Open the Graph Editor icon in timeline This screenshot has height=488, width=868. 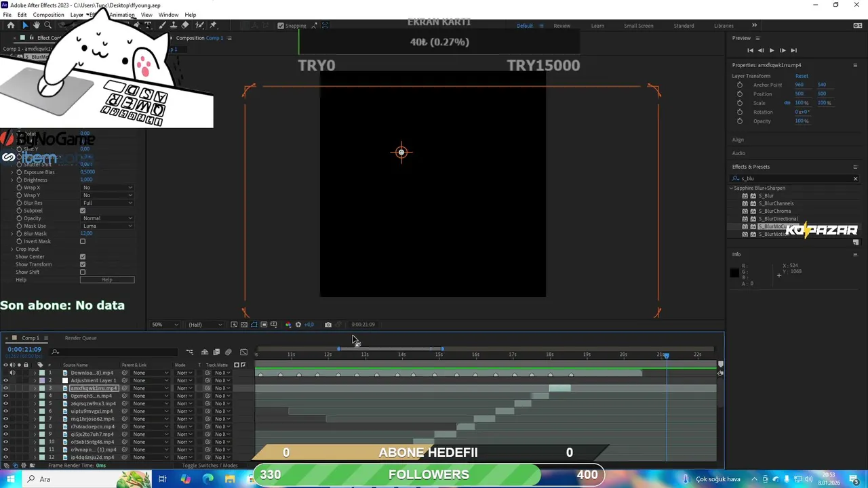[244, 352]
